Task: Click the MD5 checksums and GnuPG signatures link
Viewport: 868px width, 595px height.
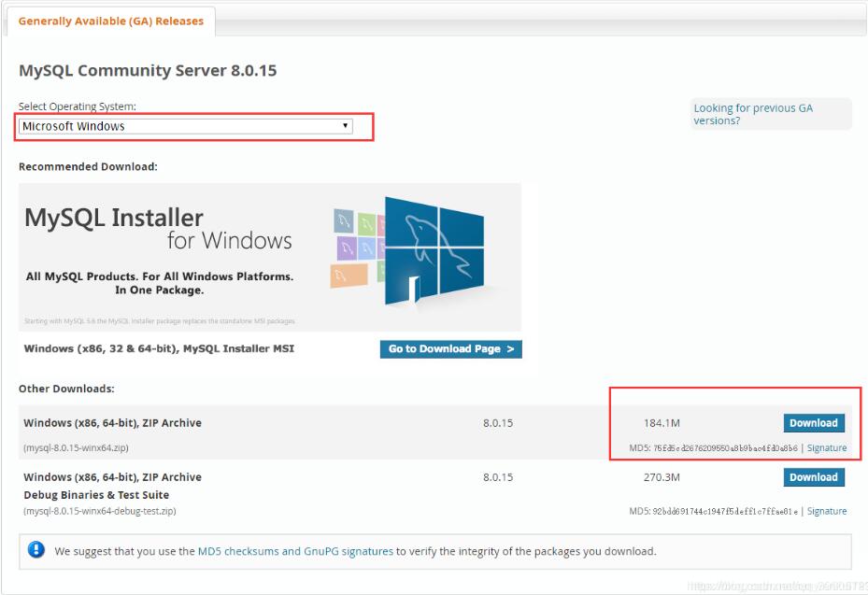Action: (x=295, y=551)
